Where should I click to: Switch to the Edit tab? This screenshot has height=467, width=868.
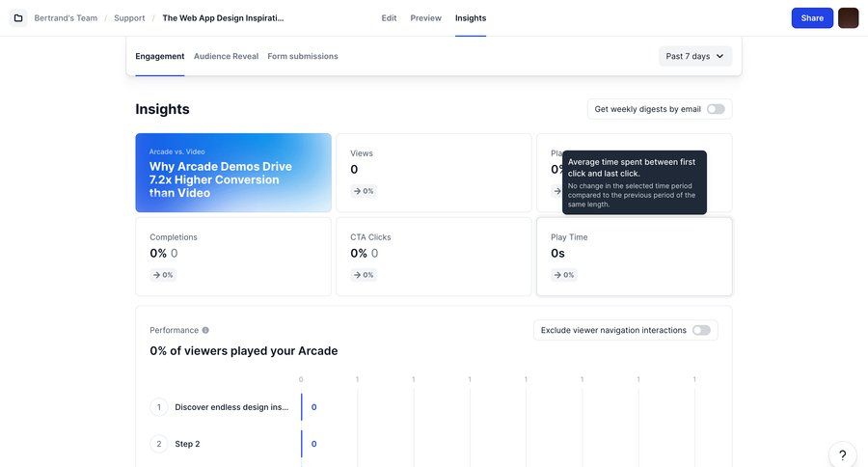pos(389,17)
